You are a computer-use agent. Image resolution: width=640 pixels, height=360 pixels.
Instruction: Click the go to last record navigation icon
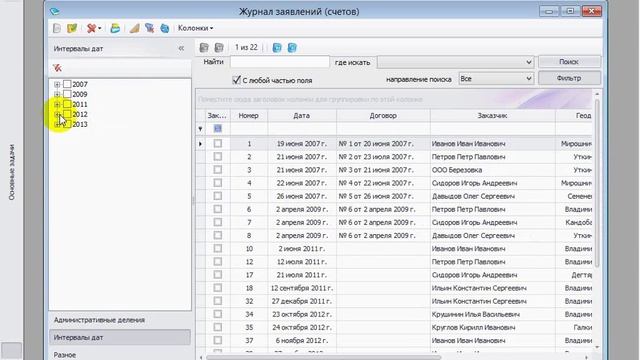pyautogui.click(x=292, y=48)
